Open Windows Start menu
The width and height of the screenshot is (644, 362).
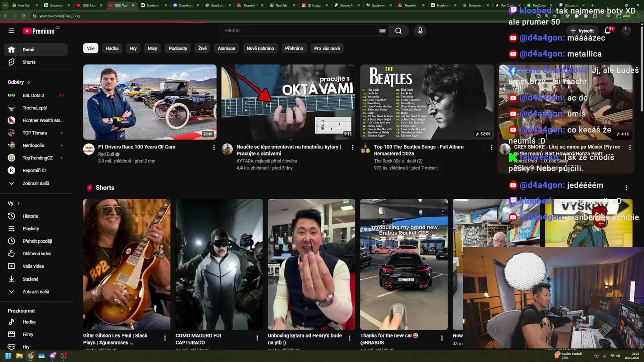coord(8,356)
